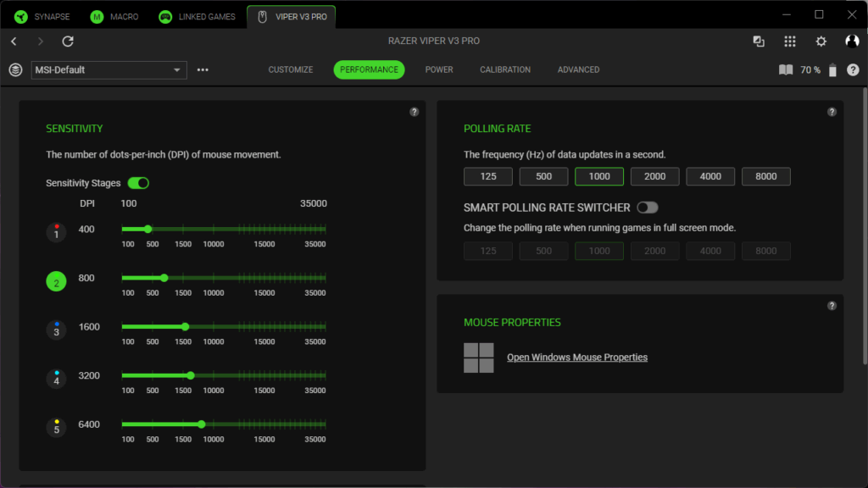Open the user guide book icon
868x488 pixels.
coord(786,70)
